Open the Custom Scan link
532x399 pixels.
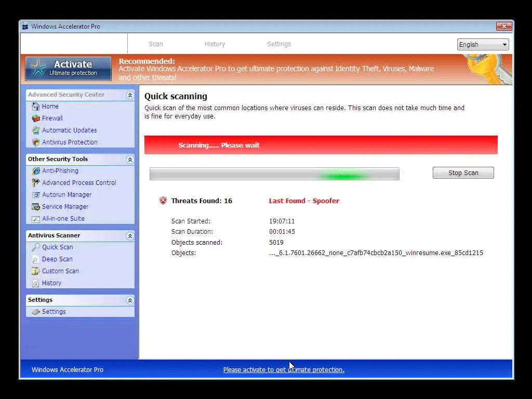click(60, 271)
